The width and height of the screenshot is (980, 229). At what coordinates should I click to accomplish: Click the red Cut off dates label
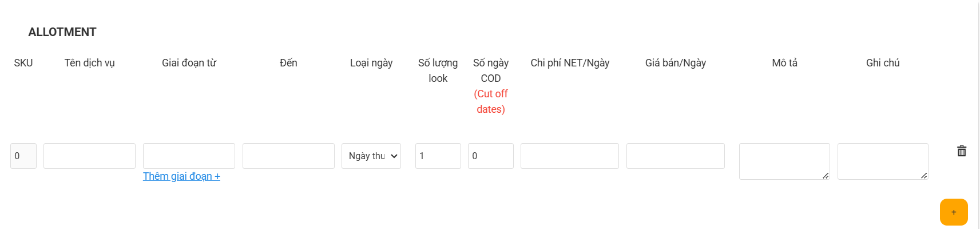pyautogui.click(x=491, y=101)
